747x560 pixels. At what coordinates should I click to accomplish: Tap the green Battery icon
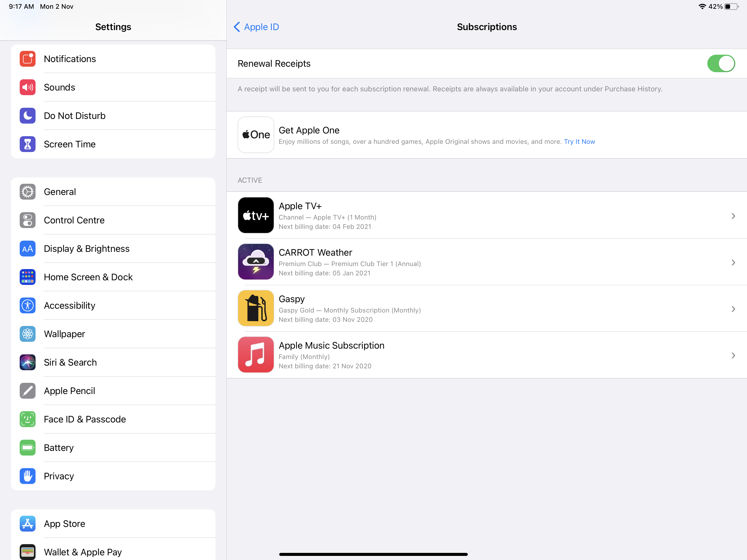pos(28,448)
